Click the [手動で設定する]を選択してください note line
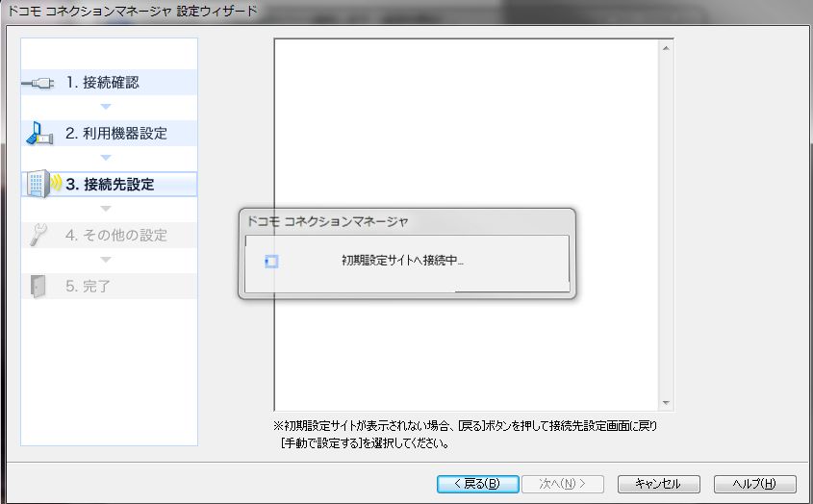The image size is (813, 504). tap(365, 443)
